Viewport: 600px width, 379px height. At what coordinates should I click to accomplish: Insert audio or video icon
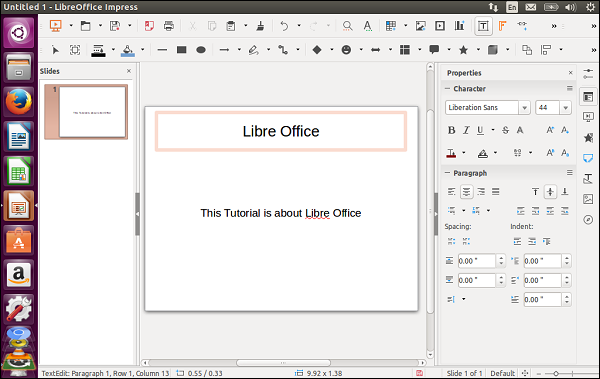click(x=440, y=26)
